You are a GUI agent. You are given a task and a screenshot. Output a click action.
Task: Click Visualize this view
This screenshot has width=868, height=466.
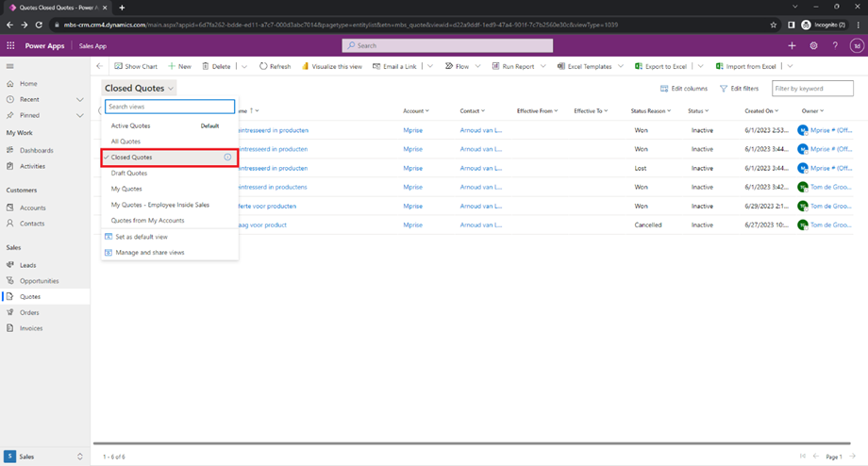click(332, 66)
